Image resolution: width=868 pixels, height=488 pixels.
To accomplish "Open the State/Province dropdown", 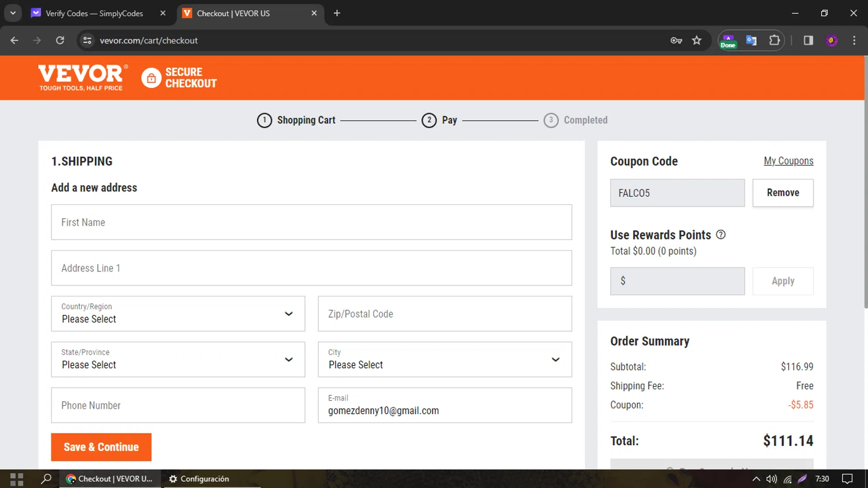I will [x=178, y=359].
